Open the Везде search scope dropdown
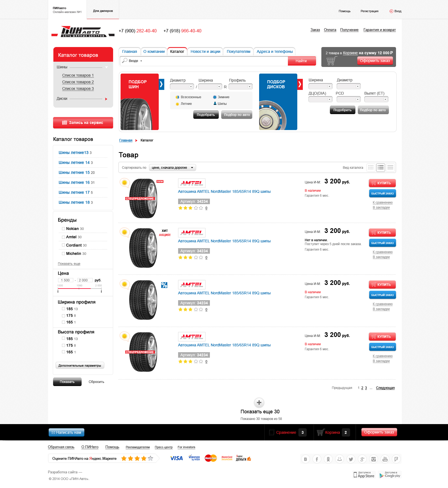The height and width of the screenshot is (488, 448). [136, 61]
